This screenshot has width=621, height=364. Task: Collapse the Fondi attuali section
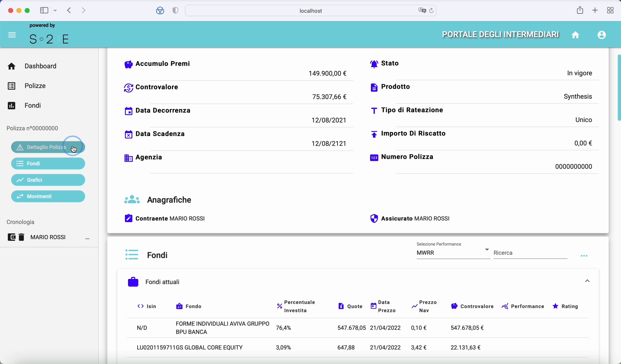coord(587,281)
